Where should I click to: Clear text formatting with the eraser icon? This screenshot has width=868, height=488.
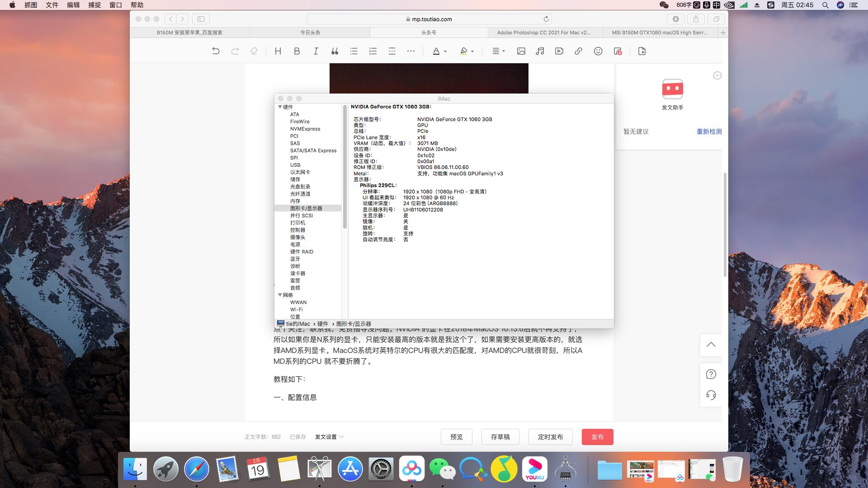(x=254, y=51)
